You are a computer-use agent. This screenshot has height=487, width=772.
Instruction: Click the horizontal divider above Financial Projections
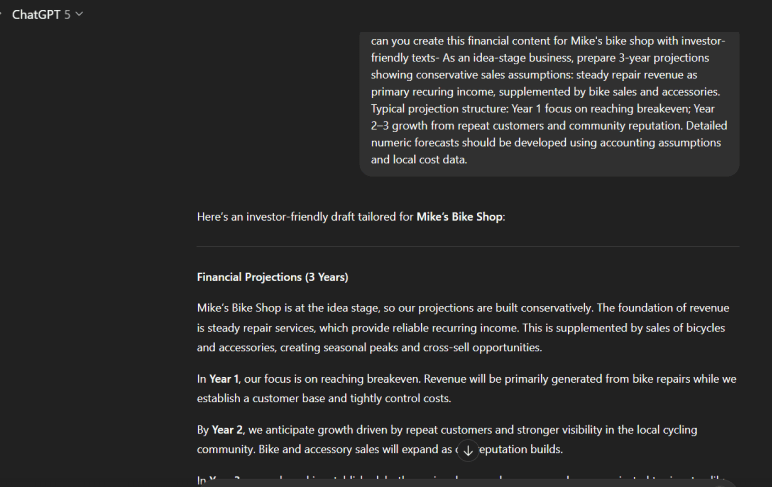click(468, 246)
